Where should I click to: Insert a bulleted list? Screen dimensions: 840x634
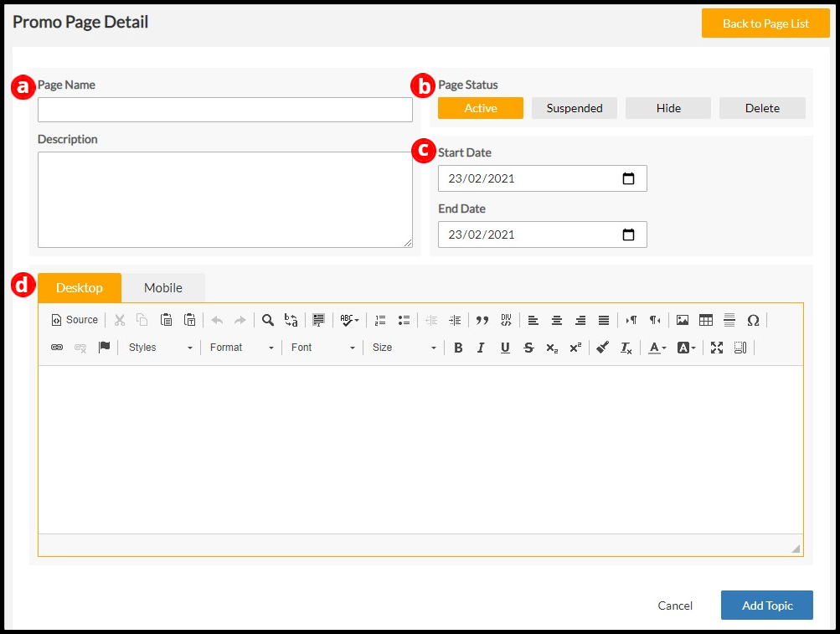click(404, 320)
